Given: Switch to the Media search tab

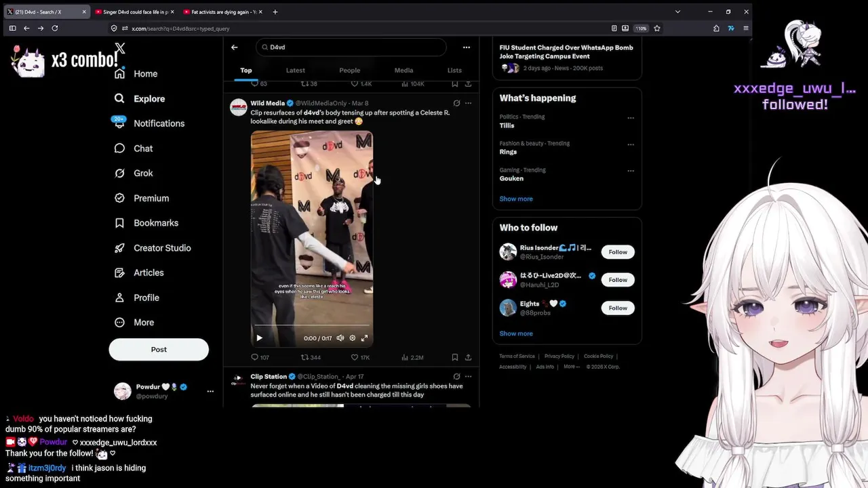Looking at the screenshot, I should click(403, 70).
